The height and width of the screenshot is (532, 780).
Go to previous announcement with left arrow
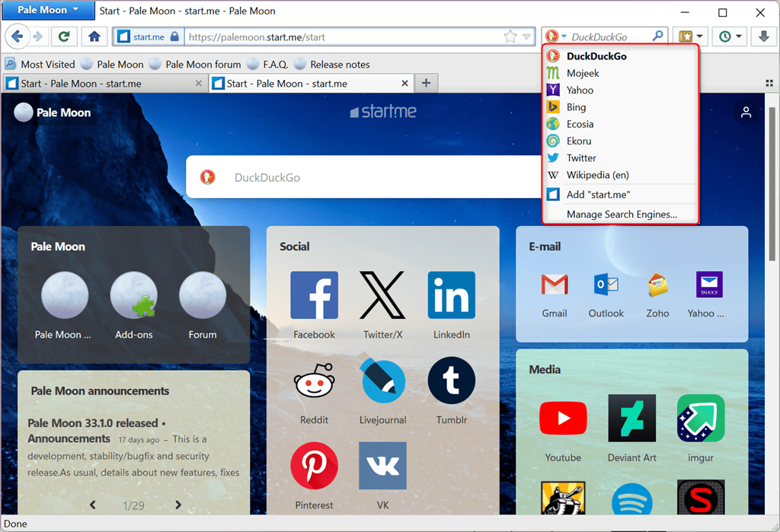point(92,505)
